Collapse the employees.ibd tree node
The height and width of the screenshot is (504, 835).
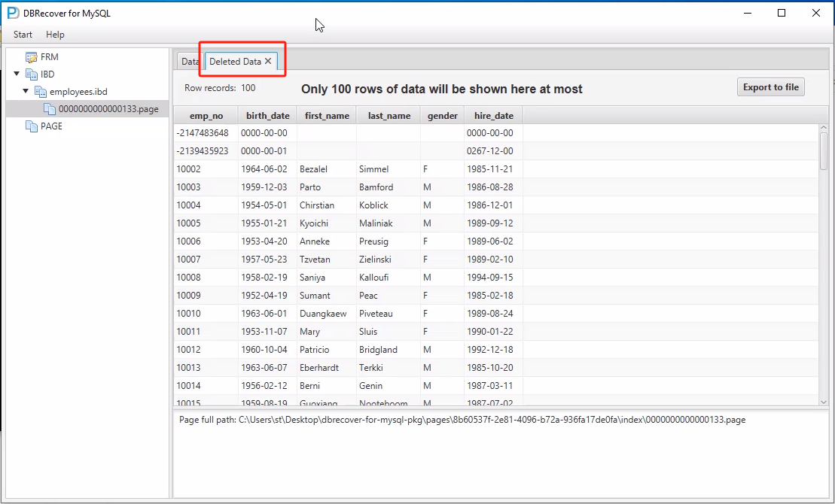click(26, 92)
